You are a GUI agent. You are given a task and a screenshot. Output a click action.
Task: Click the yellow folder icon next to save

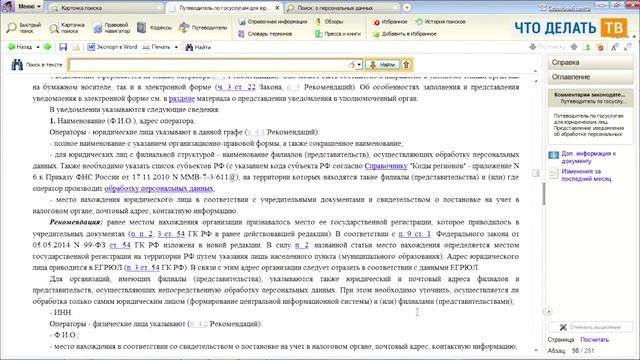click(76, 47)
